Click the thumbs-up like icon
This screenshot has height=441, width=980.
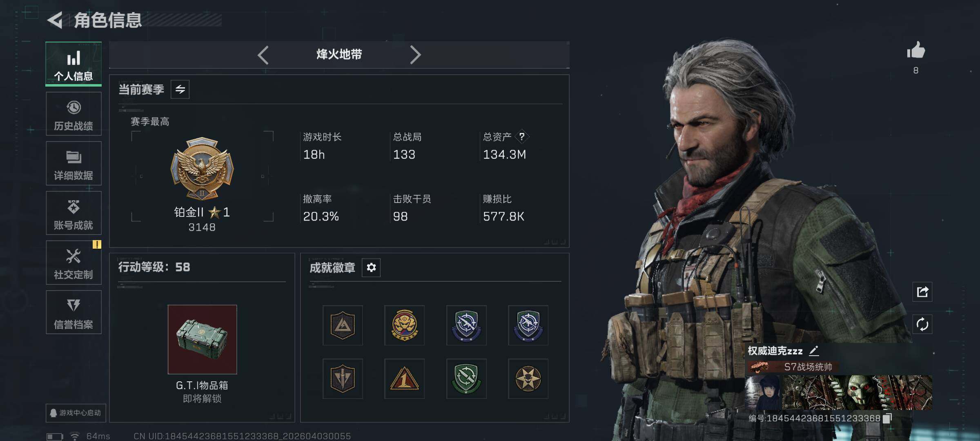coord(916,50)
